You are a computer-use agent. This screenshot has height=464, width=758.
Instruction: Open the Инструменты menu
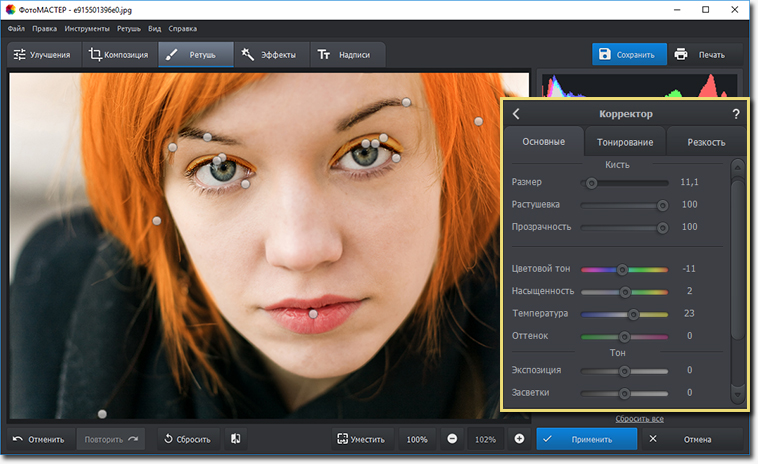click(x=87, y=29)
